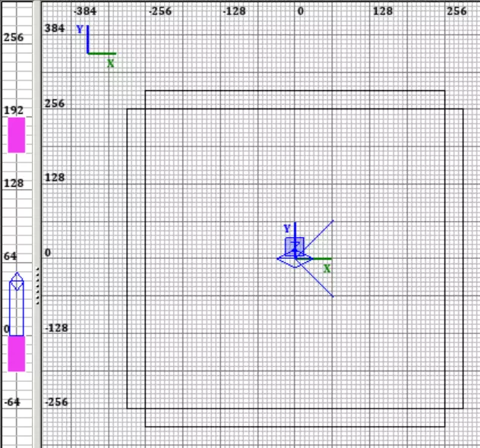
Task: Click the lower camera view-cone line
Action: (315, 279)
